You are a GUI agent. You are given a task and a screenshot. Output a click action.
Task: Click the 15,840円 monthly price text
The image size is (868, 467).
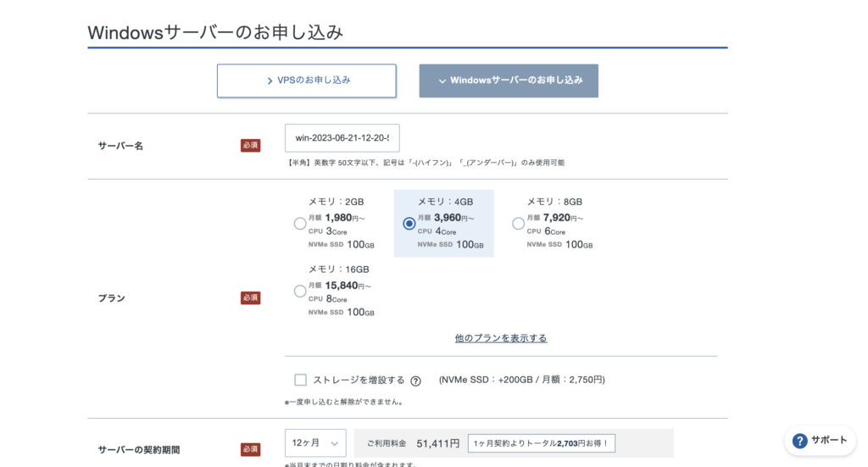348,286
